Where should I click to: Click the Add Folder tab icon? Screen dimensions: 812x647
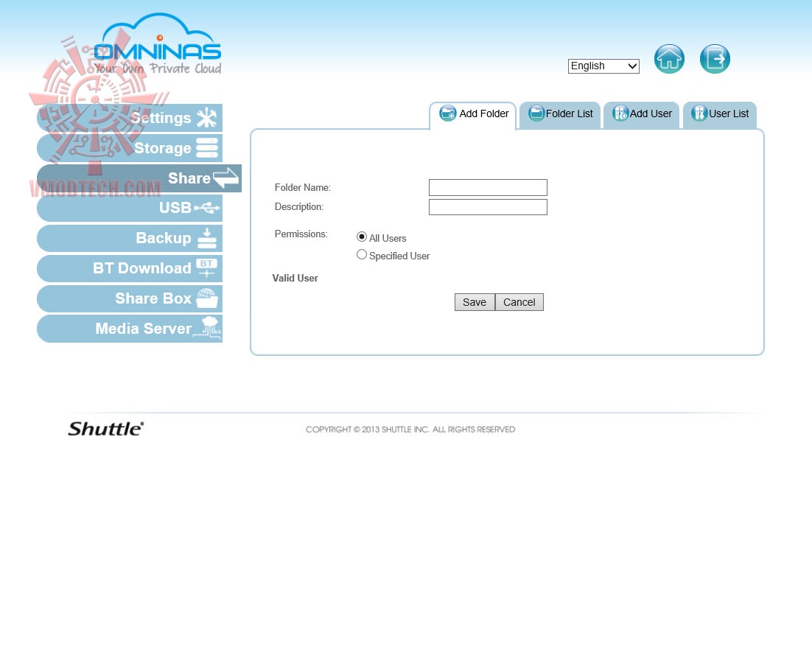[447, 113]
